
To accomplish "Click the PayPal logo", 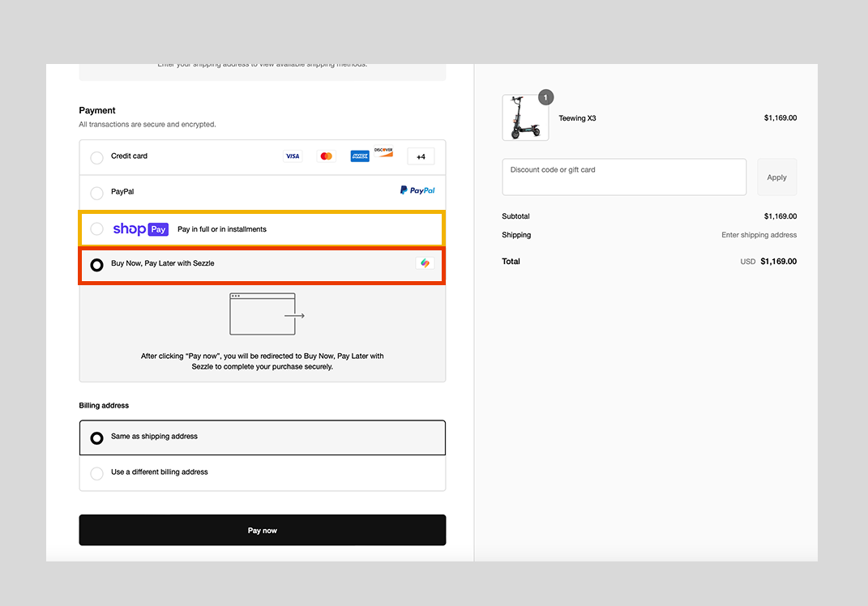I will coord(417,190).
